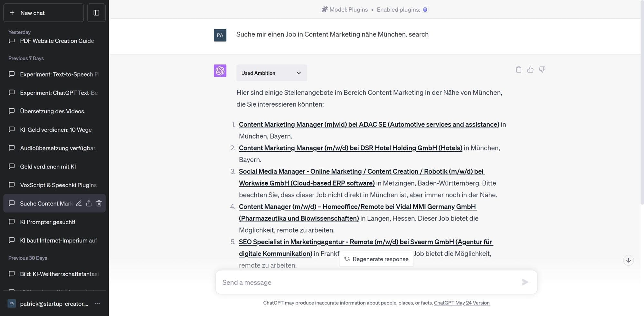Click the chat icon beside Geld verdienen mit KI
The width and height of the screenshot is (644, 316).
[x=12, y=166]
